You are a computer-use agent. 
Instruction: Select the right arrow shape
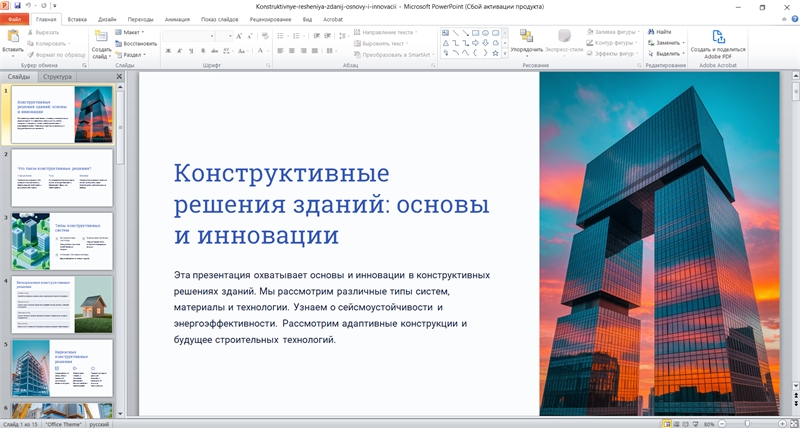tap(476, 43)
